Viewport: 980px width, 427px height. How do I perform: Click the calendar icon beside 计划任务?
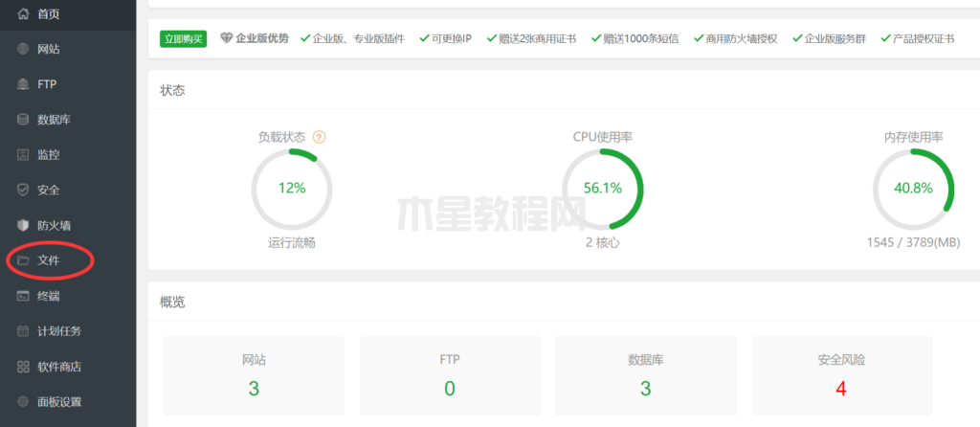(x=23, y=331)
